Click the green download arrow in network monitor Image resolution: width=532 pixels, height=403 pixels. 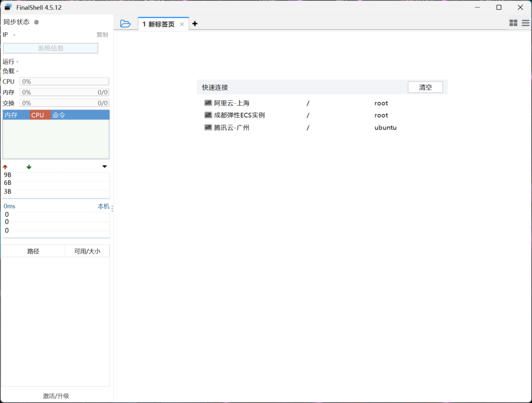pyautogui.click(x=29, y=167)
